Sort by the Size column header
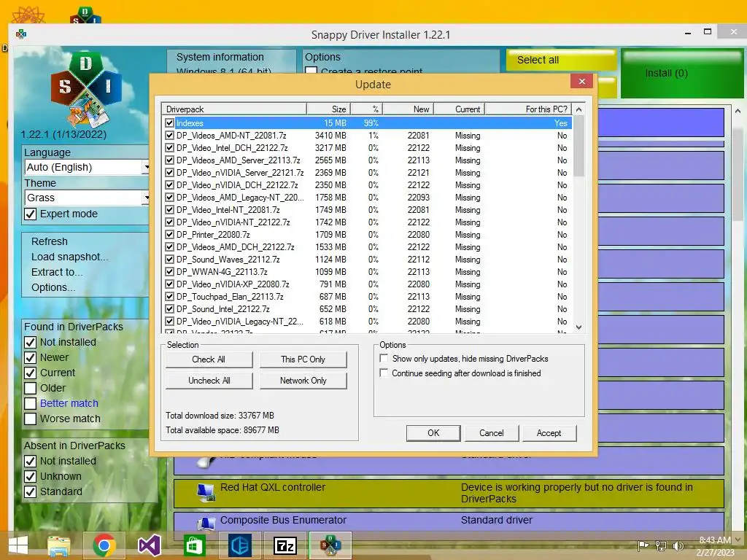 (329, 109)
